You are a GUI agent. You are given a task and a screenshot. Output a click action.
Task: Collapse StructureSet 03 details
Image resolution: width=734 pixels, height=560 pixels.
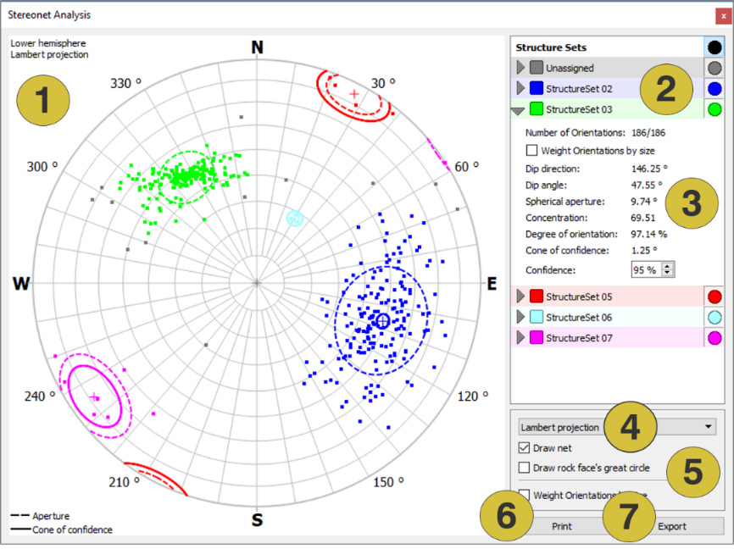click(x=518, y=111)
